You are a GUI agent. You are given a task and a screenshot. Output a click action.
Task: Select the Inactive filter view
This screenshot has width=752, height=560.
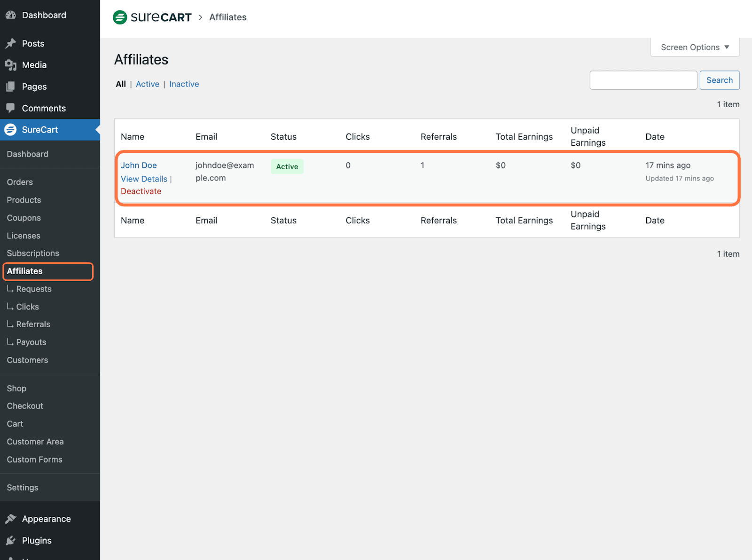click(184, 84)
